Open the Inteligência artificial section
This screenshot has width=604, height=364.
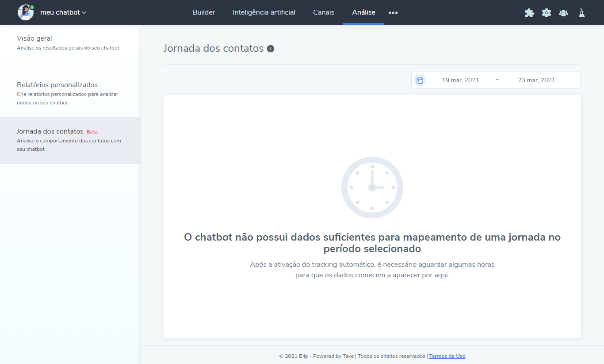point(264,12)
